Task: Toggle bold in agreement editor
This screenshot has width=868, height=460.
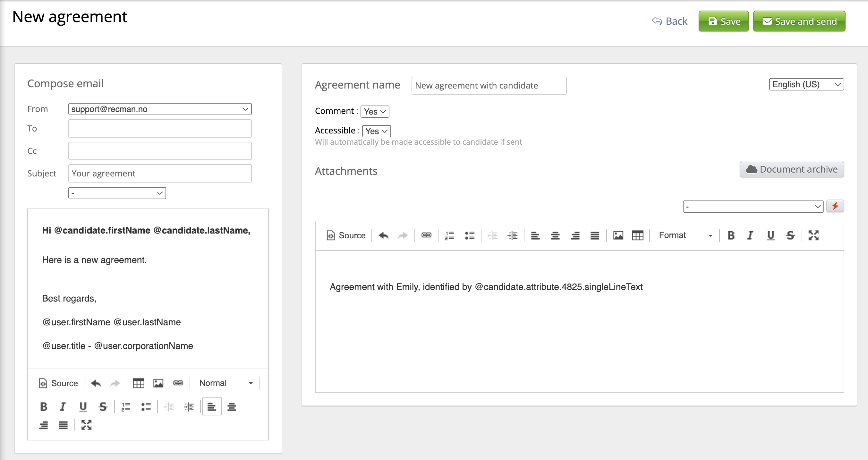Action: click(x=730, y=235)
